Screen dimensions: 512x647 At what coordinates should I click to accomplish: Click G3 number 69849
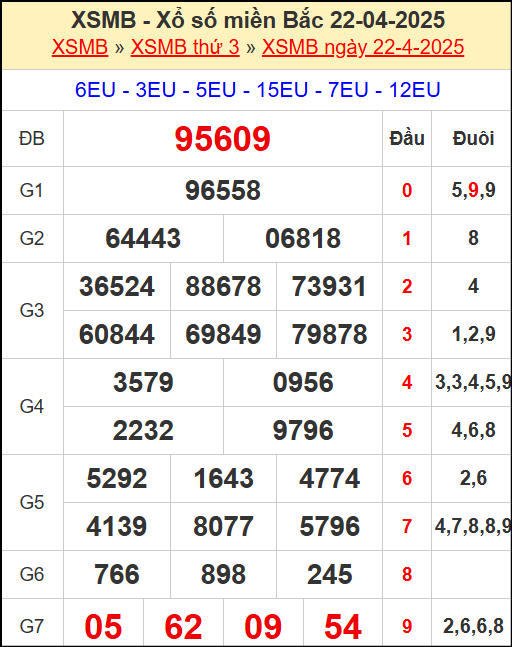click(223, 334)
